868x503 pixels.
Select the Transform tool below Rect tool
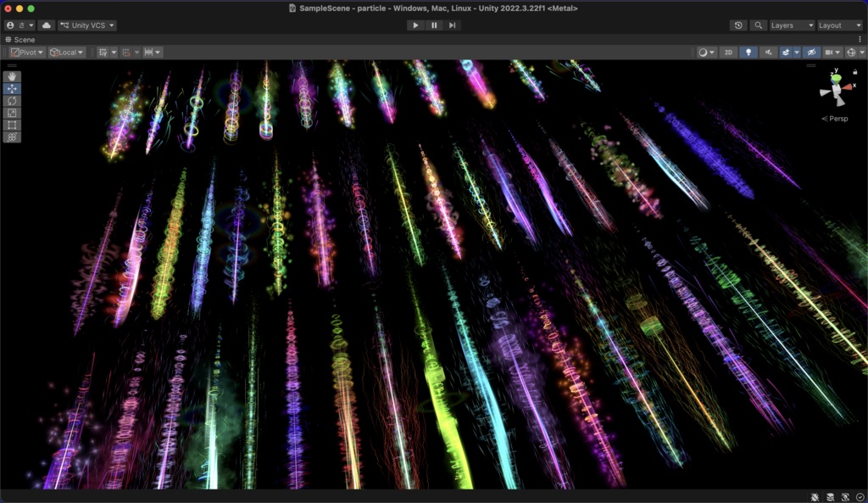(11, 137)
